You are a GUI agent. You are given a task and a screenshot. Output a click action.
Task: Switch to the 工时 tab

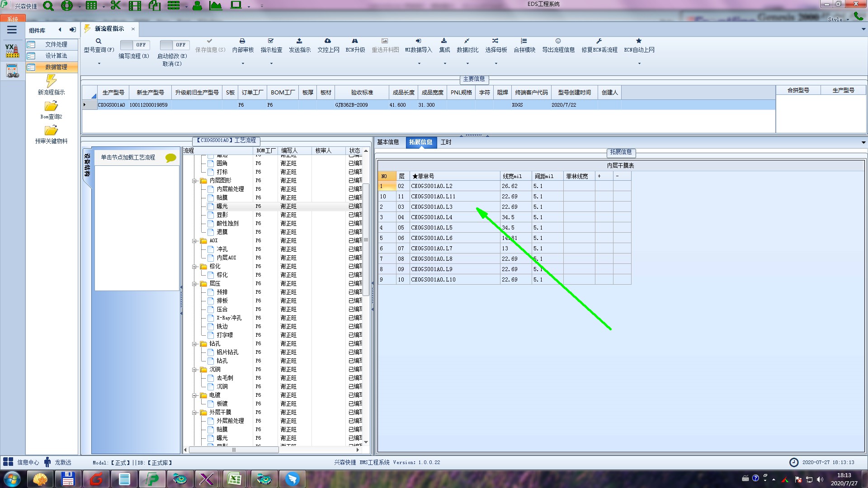[x=446, y=142]
